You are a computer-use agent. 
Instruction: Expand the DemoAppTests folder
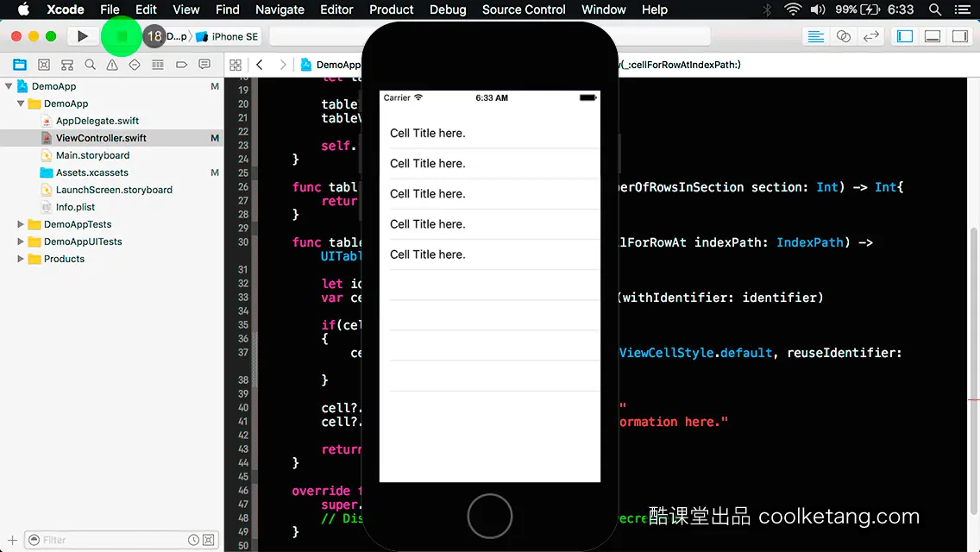point(21,223)
